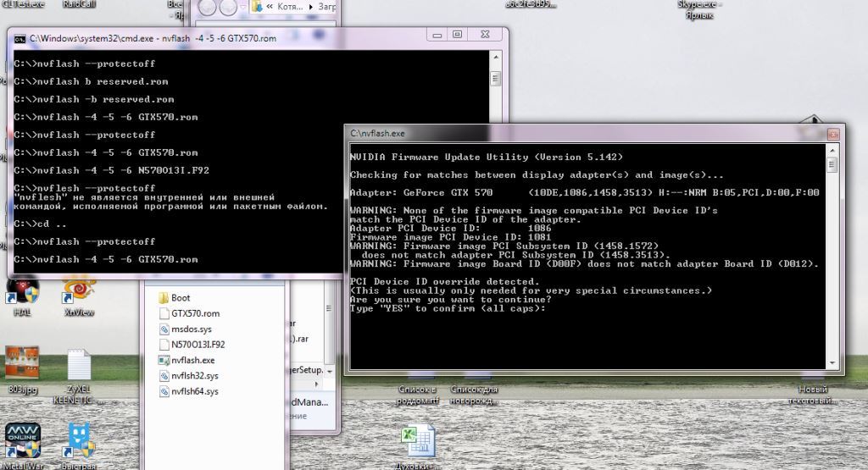Viewport: 868px width, 470px height.
Task: Click scroll up arrow in nvflash.exe window
Action: (832, 150)
